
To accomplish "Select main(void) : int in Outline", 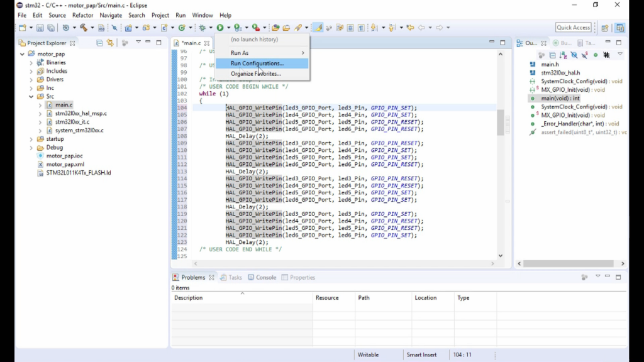I will click(560, 99).
